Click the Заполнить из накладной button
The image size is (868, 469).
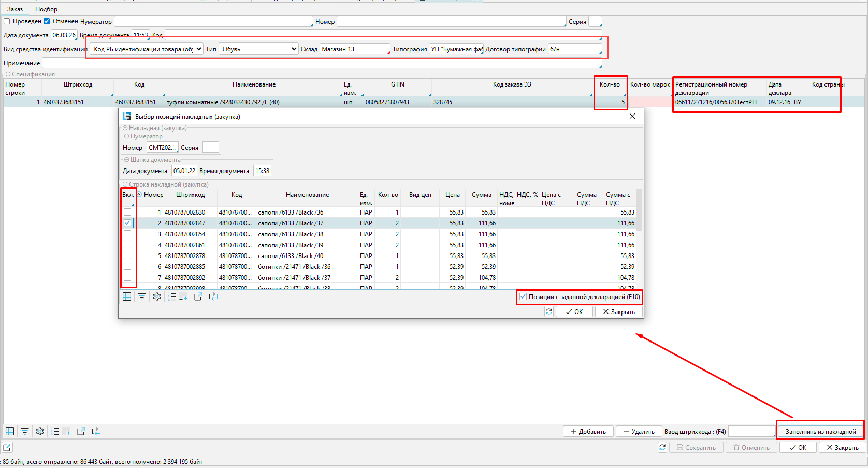click(820, 431)
